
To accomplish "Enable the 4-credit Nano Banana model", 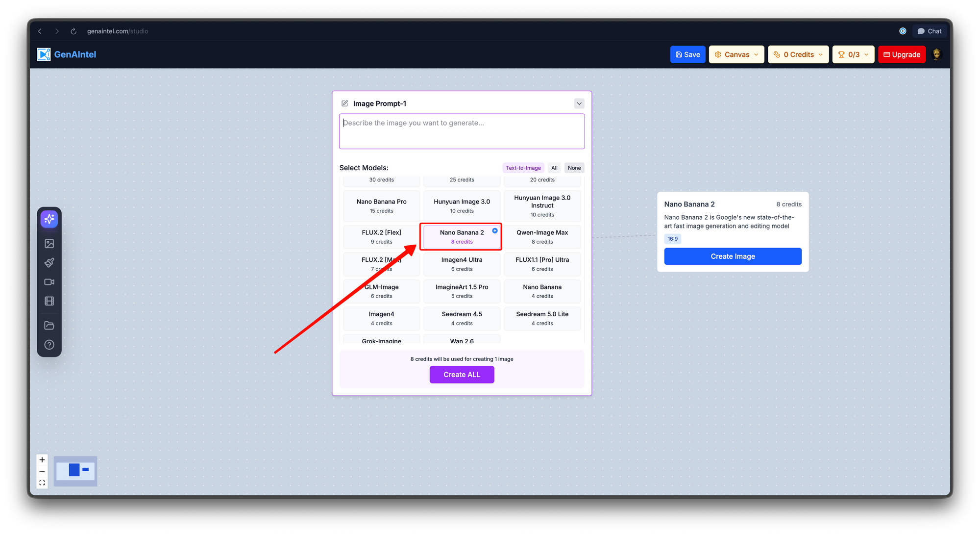I will coord(542,291).
